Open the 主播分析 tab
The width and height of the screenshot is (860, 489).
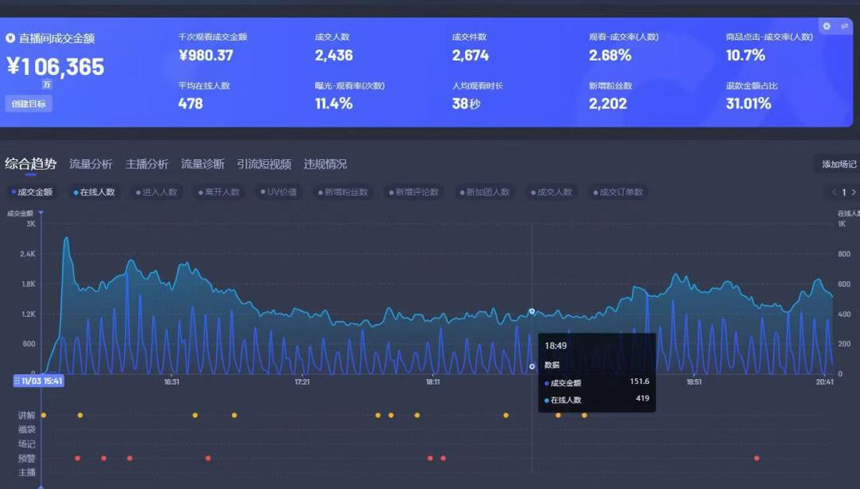146,164
